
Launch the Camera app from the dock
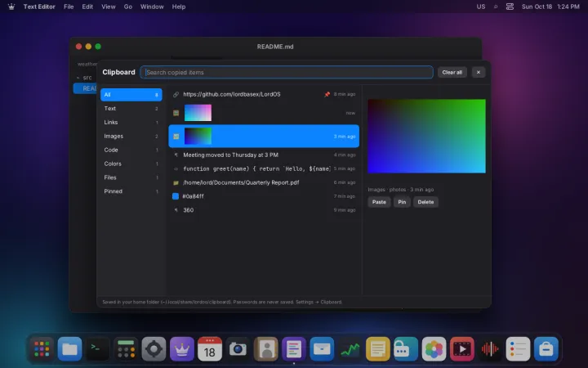tap(238, 349)
